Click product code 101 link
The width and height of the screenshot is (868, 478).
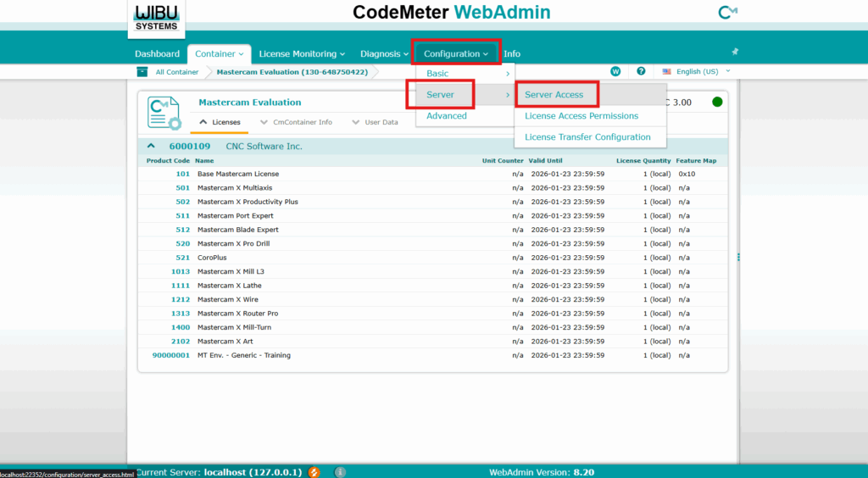click(183, 174)
